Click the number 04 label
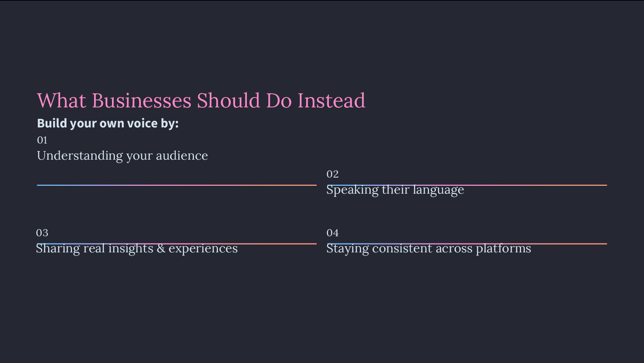The height and width of the screenshot is (363, 644). 332,233
